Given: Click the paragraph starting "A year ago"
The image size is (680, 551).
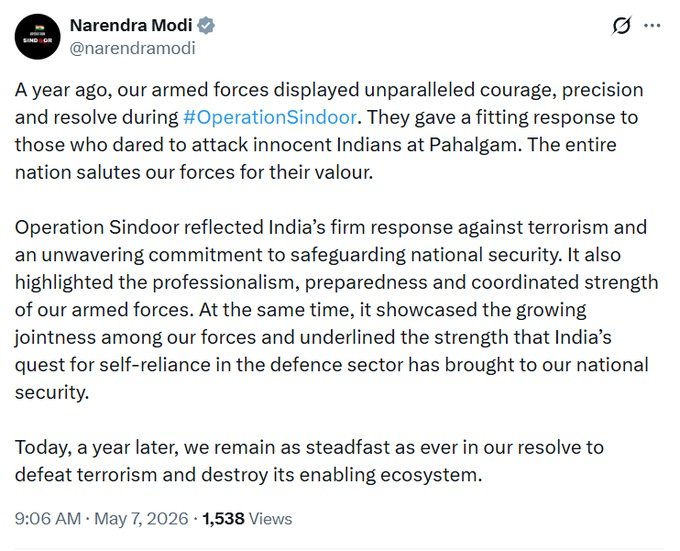Looking at the screenshot, I should pos(329,131).
